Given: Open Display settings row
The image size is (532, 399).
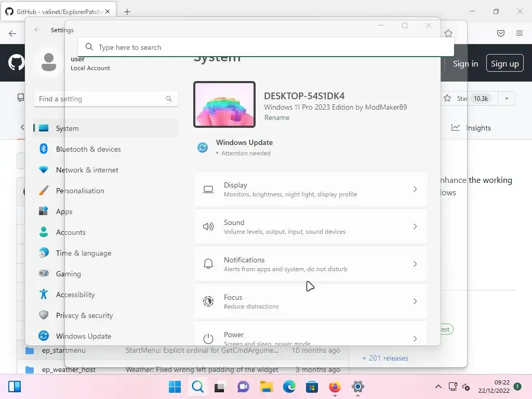Looking at the screenshot, I should (311, 189).
